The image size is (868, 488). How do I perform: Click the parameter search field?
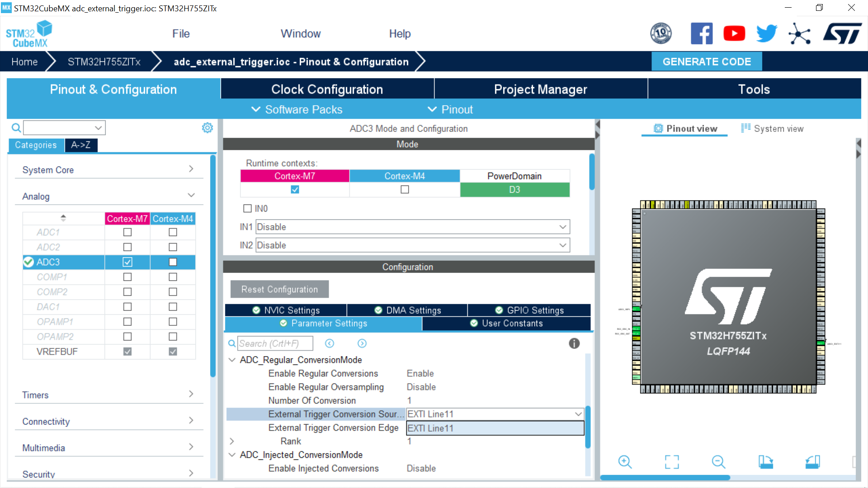click(275, 343)
